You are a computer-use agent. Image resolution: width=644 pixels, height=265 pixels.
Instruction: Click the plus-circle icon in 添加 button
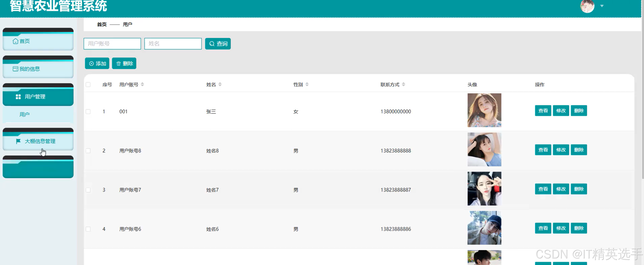point(91,63)
